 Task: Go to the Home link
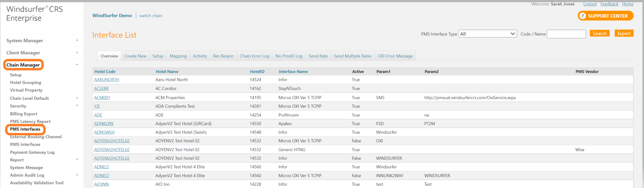pyautogui.click(x=628, y=4)
